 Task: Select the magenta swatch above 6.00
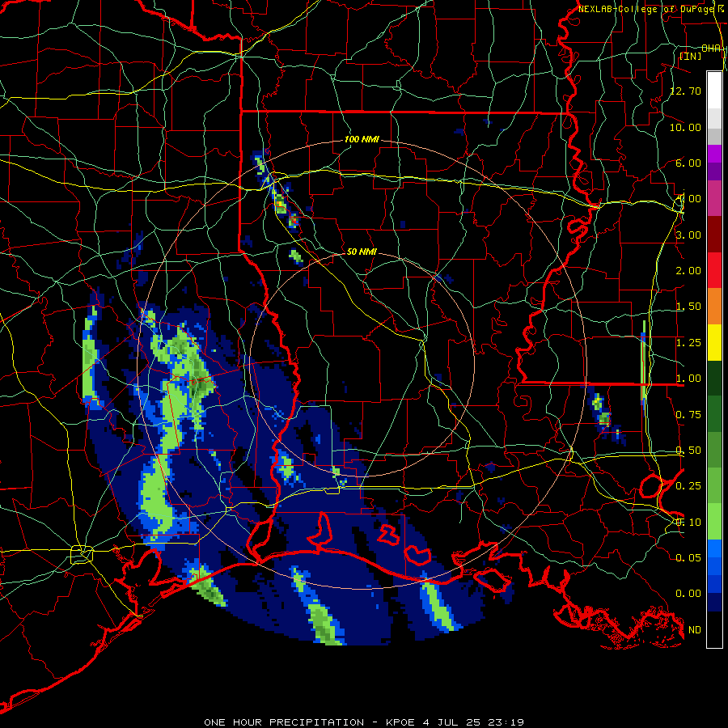(x=714, y=154)
